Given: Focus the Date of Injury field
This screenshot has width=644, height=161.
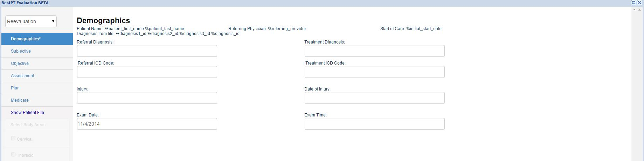Looking at the screenshot, I should click(374, 98).
